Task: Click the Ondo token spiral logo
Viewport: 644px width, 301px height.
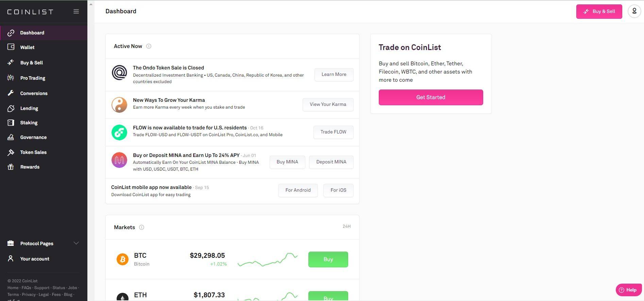Action: click(x=119, y=73)
